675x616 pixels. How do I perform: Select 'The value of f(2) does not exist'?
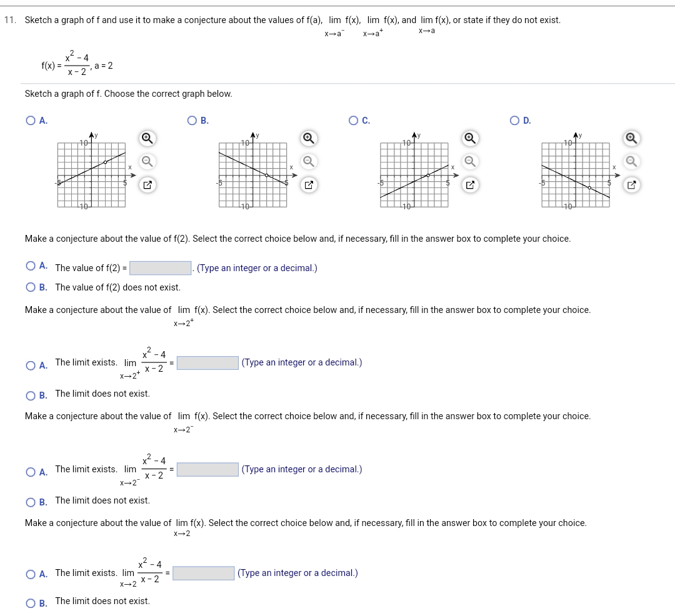pyautogui.click(x=30, y=287)
